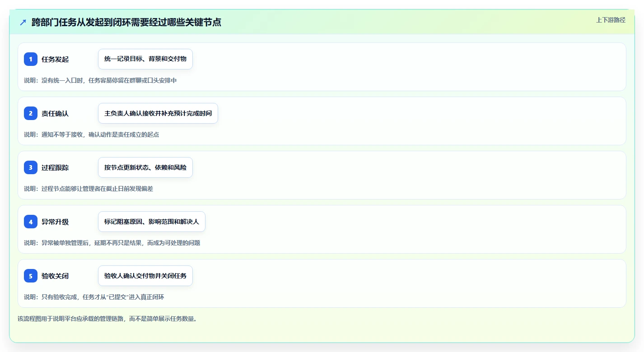This screenshot has height=352, width=644.
Task: Click the number 5 step badge
Action: pyautogui.click(x=31, y=276)
